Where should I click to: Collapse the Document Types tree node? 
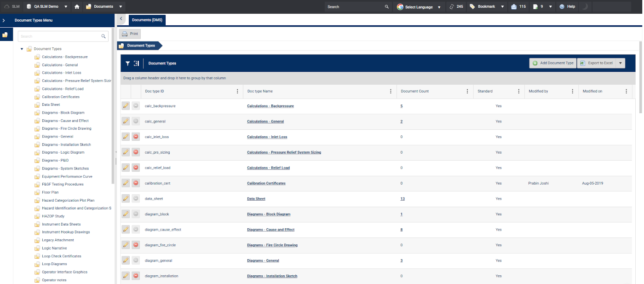coord(22,49)
